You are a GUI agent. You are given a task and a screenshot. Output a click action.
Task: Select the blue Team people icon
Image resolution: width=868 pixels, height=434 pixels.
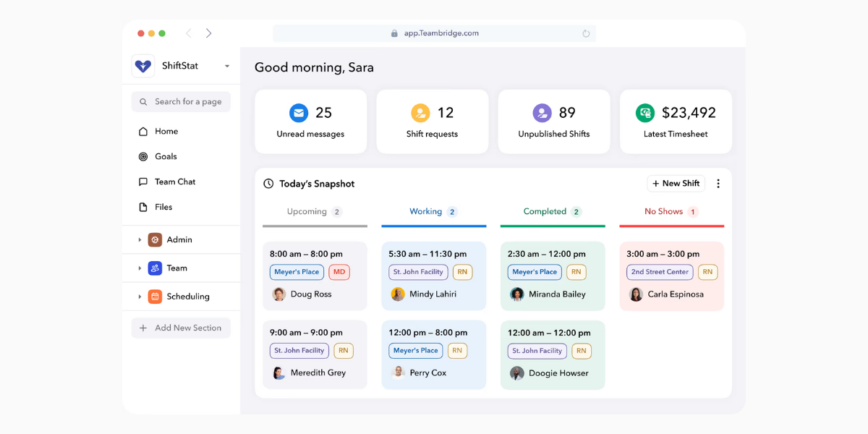(155, 268)
